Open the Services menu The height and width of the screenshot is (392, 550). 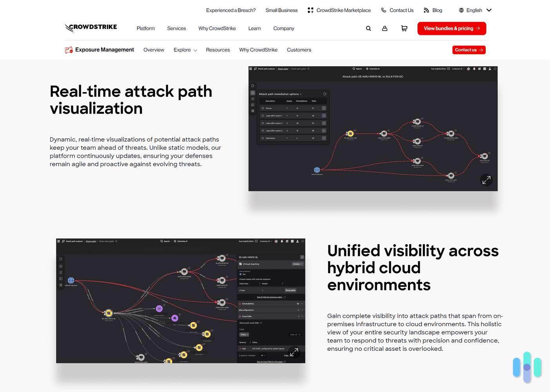(176, 28)
